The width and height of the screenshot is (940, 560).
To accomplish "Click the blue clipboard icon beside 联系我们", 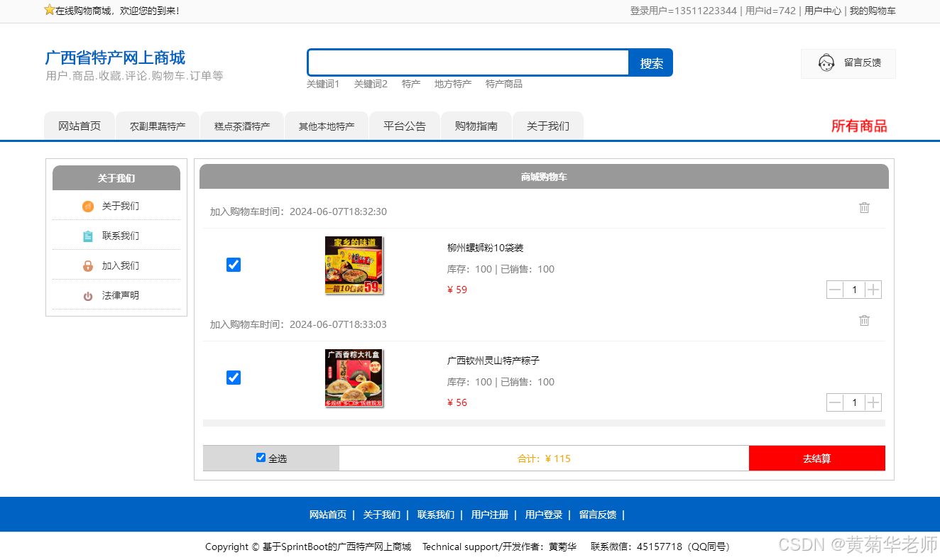I will tap(88, 236).
